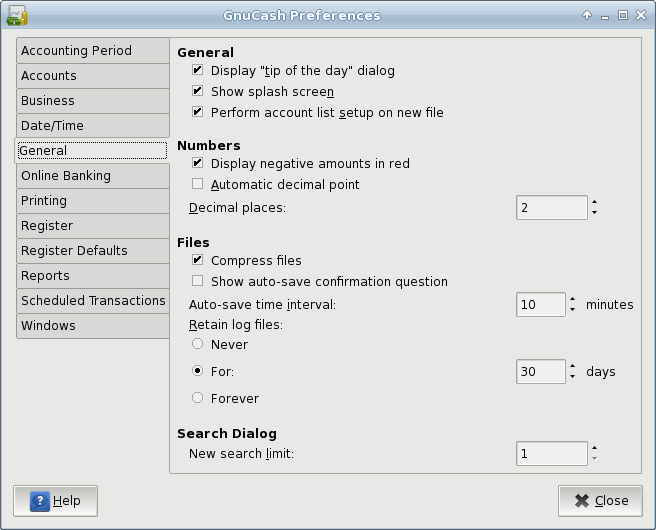Select the General tab
Image resolution: width=656 pixels, height=530 pixels.
point(92,151)
